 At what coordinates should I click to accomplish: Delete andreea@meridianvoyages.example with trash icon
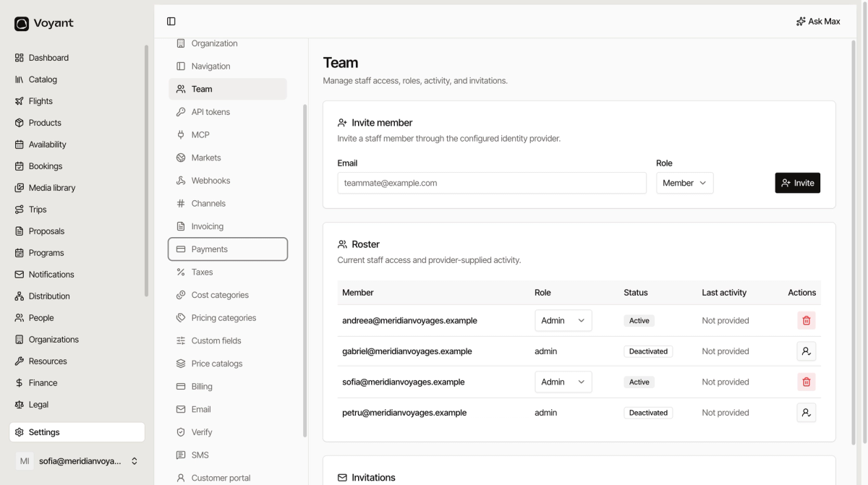(x=807, y=320)
